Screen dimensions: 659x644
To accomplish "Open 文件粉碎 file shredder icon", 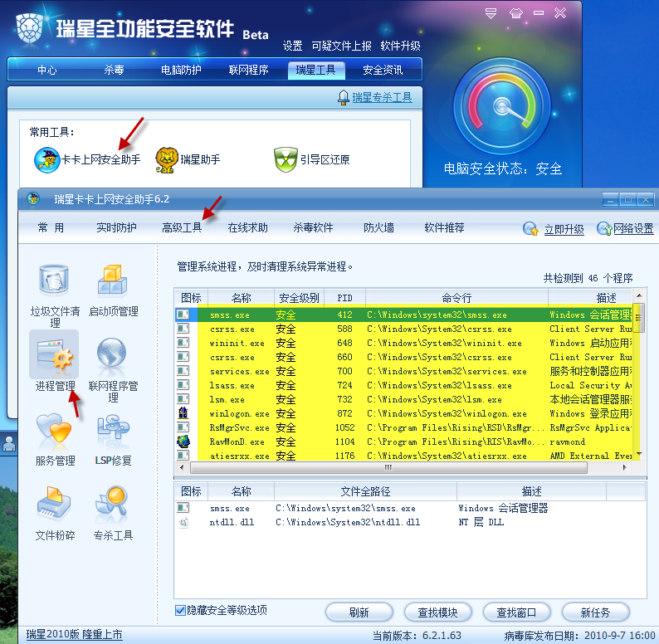I will pyautogui.click(x=54, y=503).
